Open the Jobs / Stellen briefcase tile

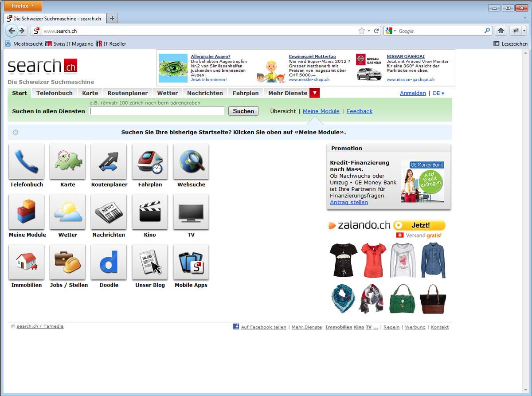tap(67, 262)
